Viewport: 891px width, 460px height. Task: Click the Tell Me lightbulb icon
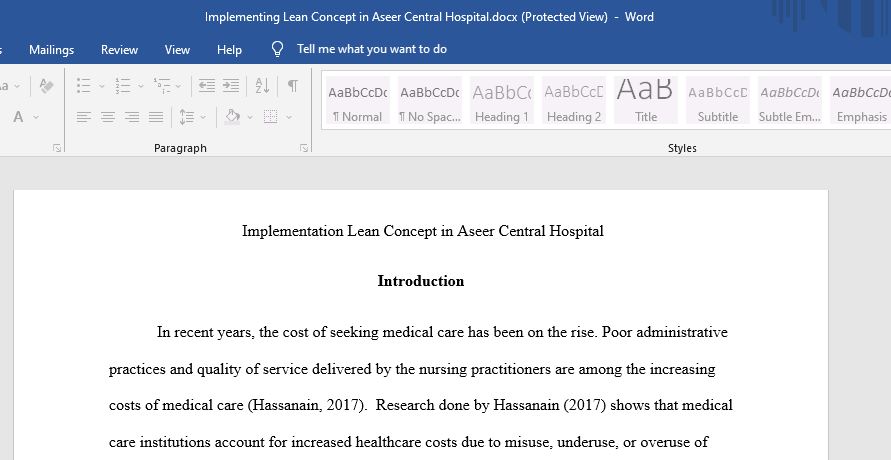[277, 49]
